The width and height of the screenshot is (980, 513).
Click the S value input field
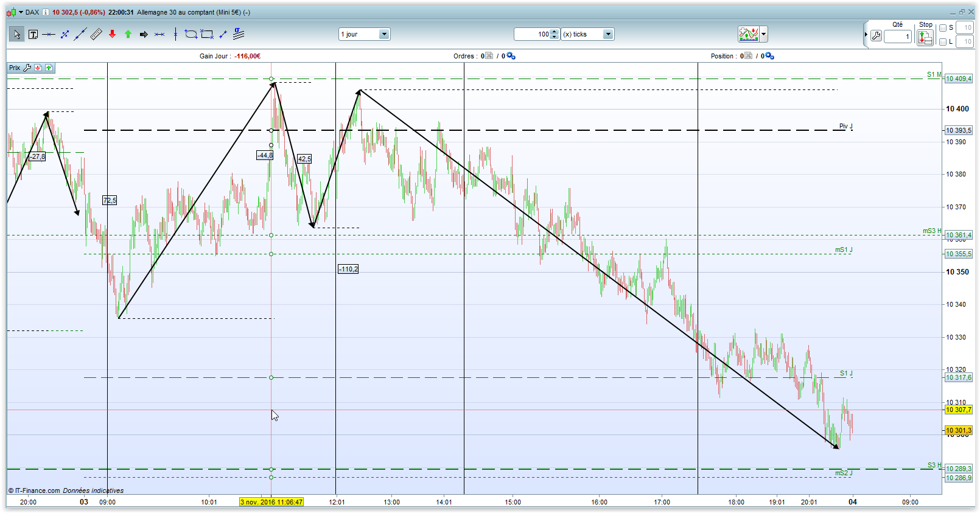pyautogui.click(x=964, y=28)
